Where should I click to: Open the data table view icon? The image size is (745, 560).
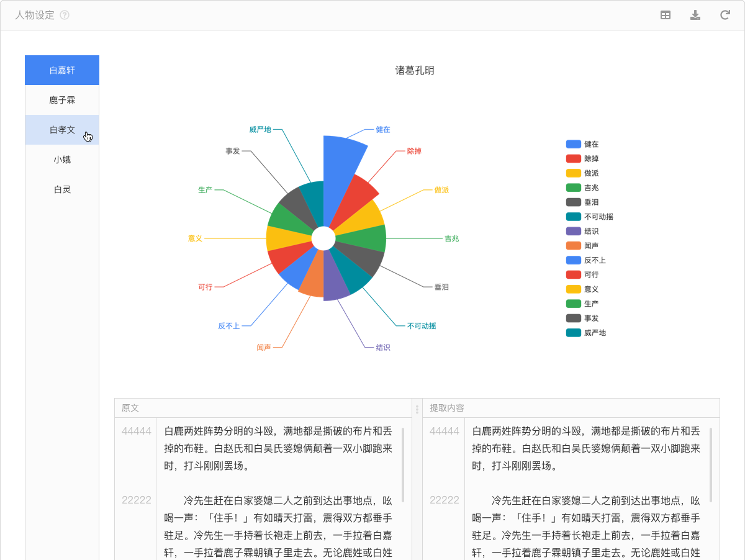click(x=666, y=16)
